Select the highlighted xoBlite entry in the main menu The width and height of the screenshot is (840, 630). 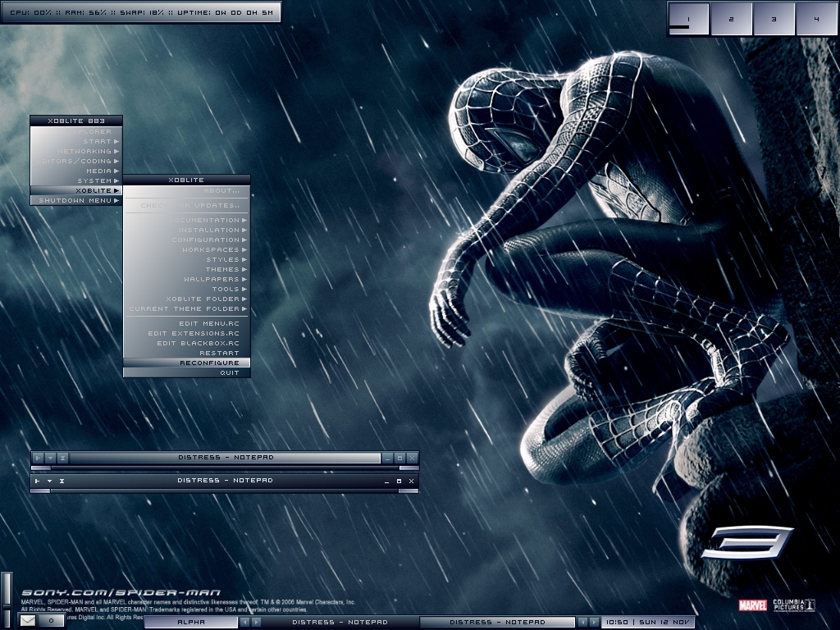76,190
